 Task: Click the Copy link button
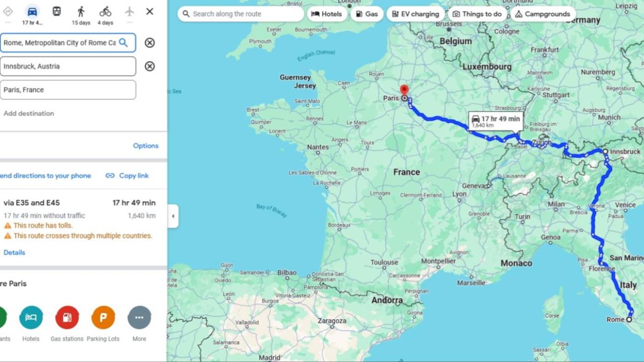[127, 175]
